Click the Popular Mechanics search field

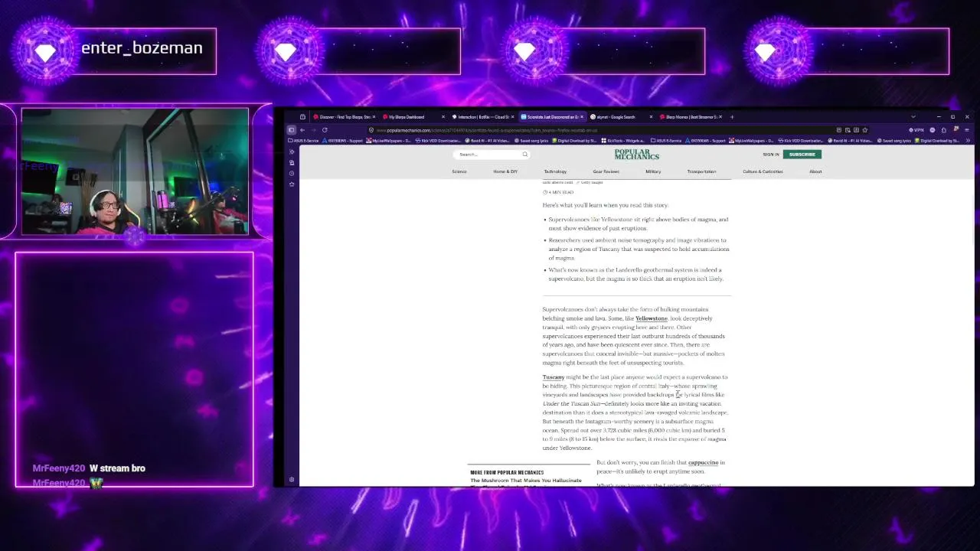point(490,155)
